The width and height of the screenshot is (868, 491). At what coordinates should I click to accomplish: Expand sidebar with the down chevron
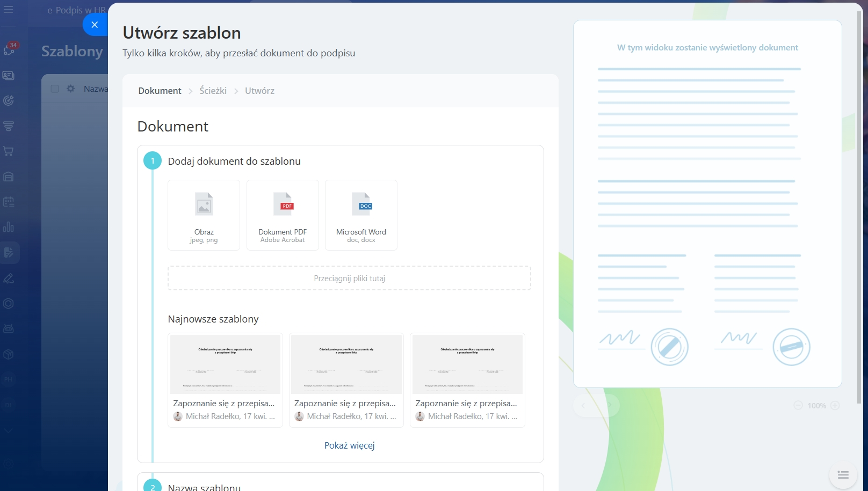9,430
